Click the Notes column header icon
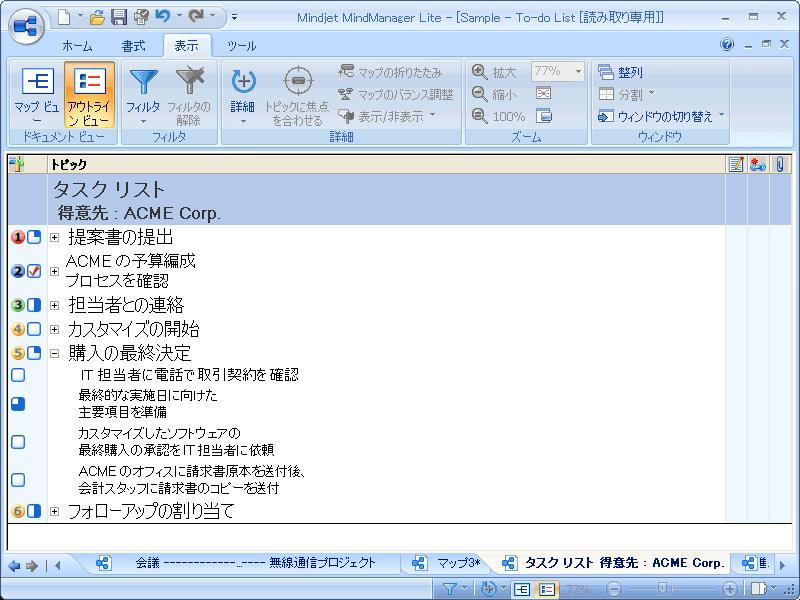The width and height of the screenshot is (800, 600). [x=736, y=164]
